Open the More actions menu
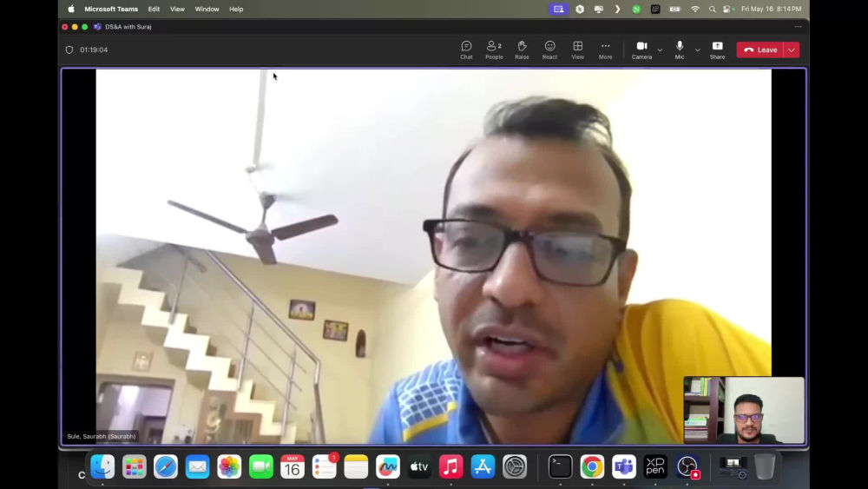The image size is (868, 489). tap(605, 50)
